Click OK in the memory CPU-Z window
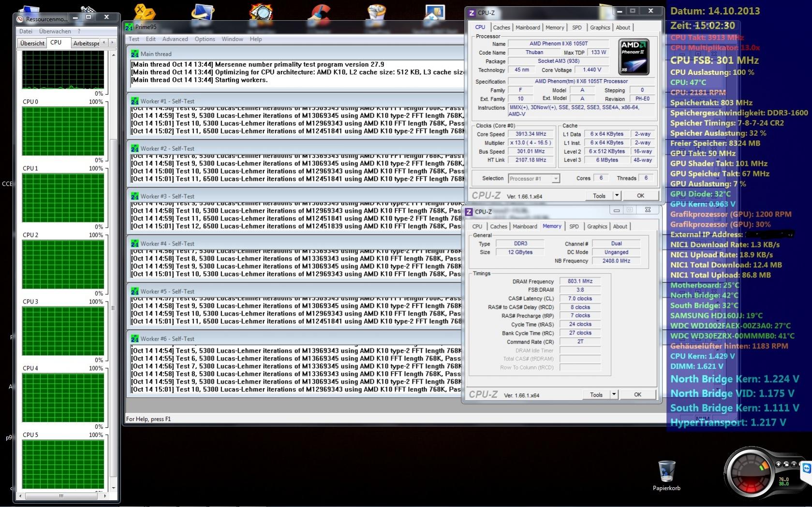Viewport: 812px width, 507px height. (637, 394)
